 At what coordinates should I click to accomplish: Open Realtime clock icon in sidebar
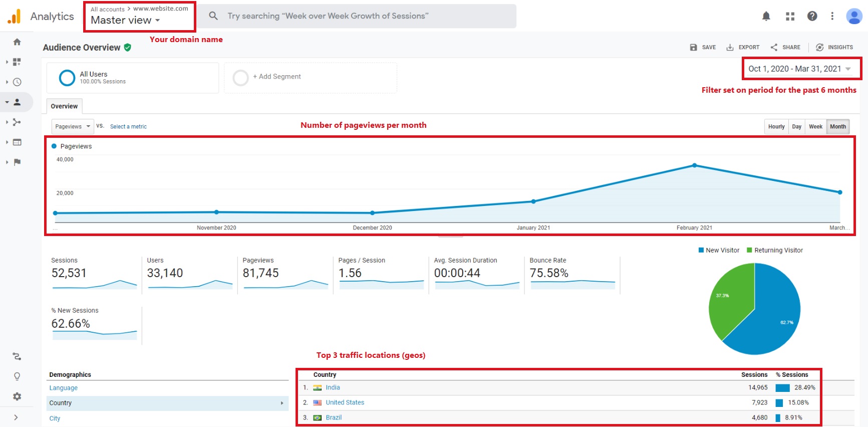pos(17,82)
